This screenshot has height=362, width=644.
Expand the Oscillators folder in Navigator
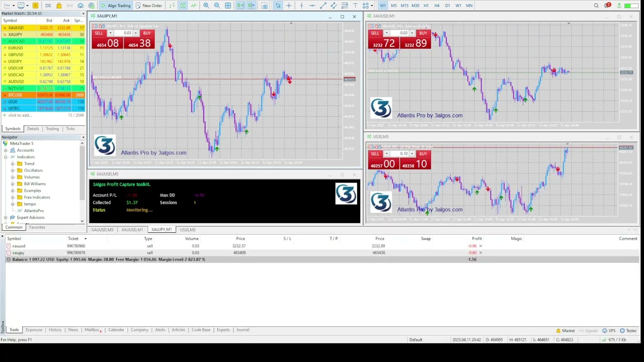tap(13, 170)
